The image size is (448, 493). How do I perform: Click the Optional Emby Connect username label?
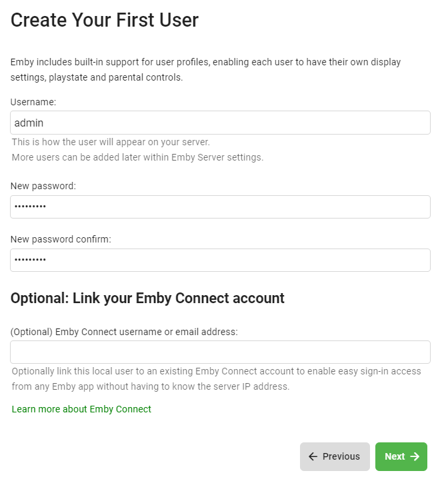click(x=124, y=332)
